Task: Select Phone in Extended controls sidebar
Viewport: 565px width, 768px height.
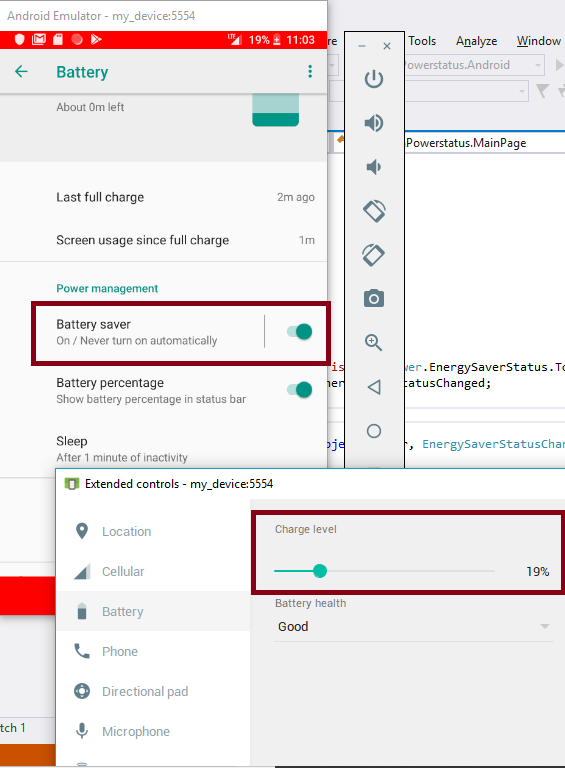Action: 153,651
